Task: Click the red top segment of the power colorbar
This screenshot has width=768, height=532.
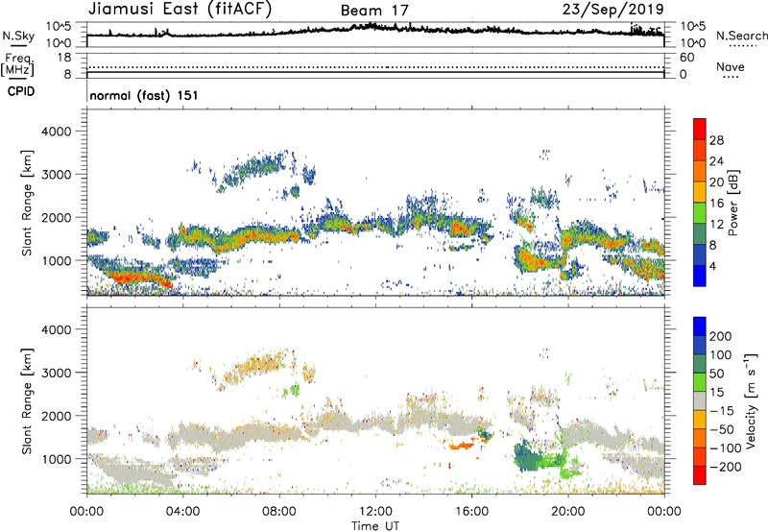Action: [x=700, y=129]
